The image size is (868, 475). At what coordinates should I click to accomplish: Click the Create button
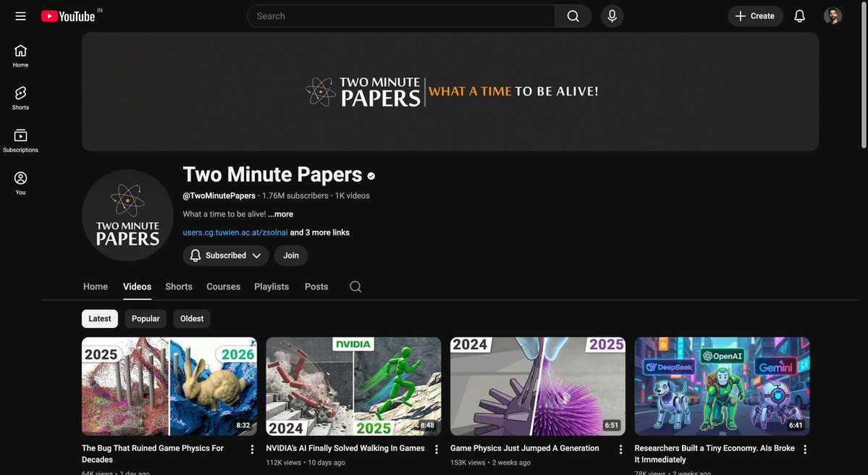[x=755, y=16]
